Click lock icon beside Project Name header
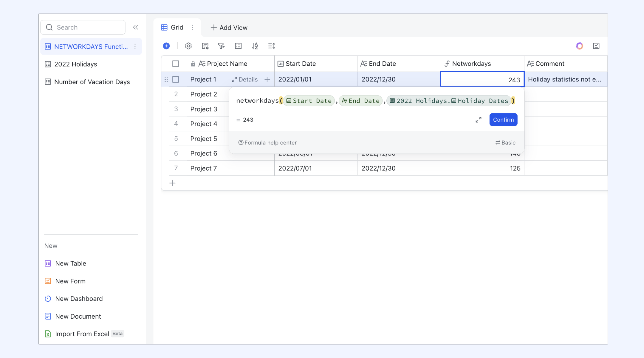 [x=193, y=64]
